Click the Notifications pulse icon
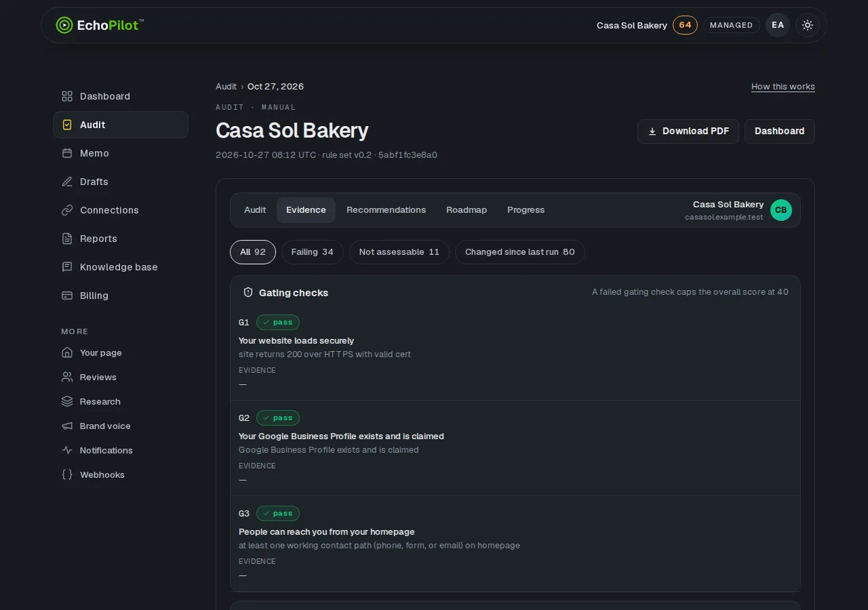This screenshot has width=868, height=610. click(67, 450)
